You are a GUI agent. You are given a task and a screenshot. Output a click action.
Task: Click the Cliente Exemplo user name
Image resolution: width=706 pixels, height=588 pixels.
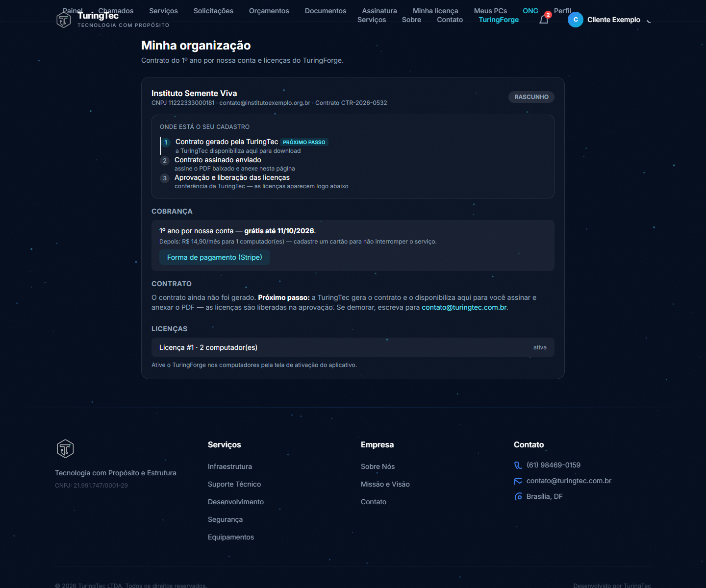pos(614,20)
